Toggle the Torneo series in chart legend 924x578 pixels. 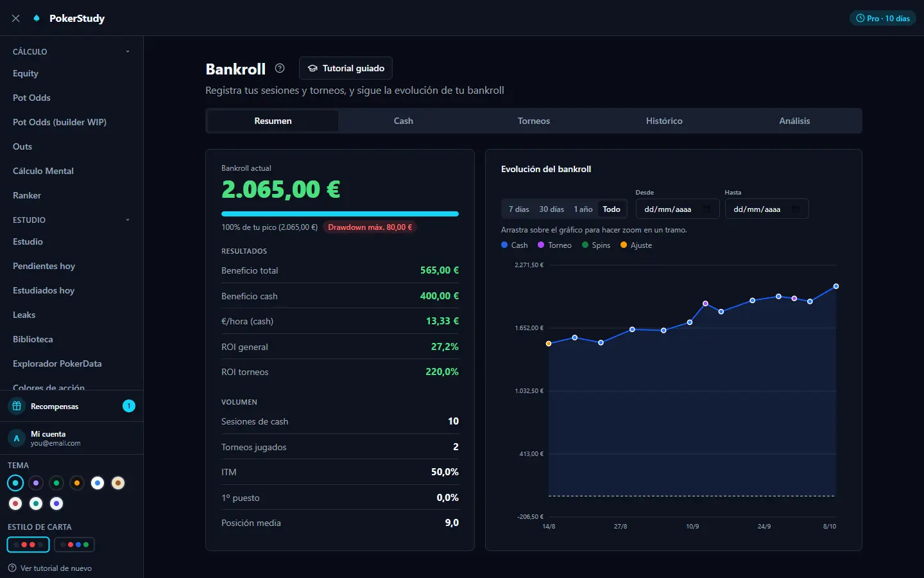(554, 245)
